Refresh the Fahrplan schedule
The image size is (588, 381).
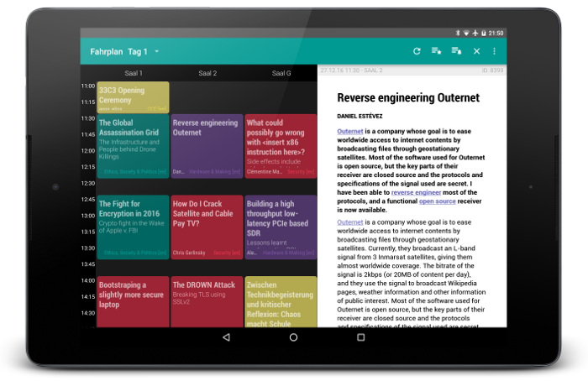click(x=417, y=51)
